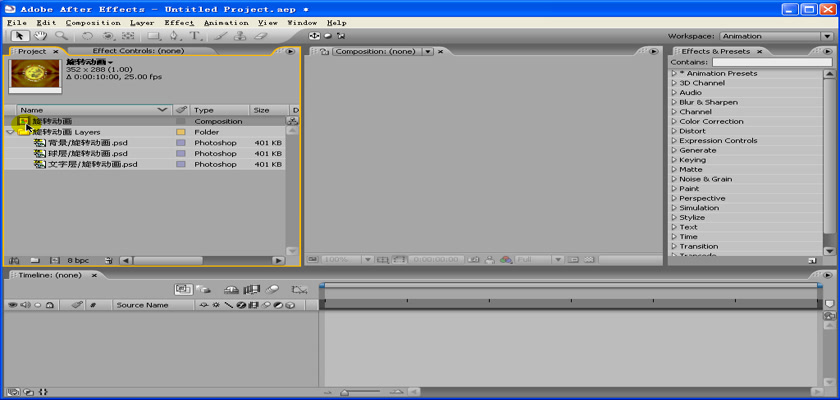
Task: Expand the Keying effects category
Action: 674,160
